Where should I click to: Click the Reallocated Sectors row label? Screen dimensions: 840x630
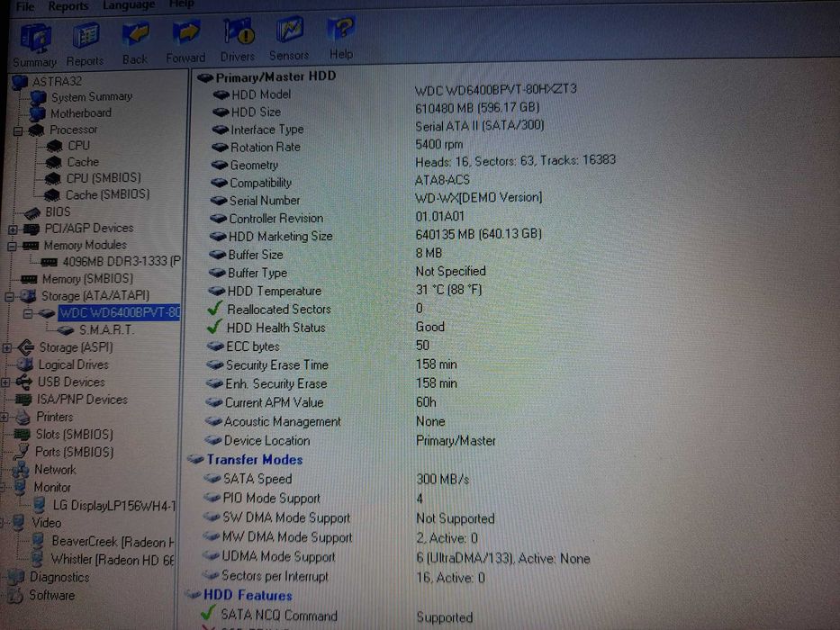(x=278, y=310)
